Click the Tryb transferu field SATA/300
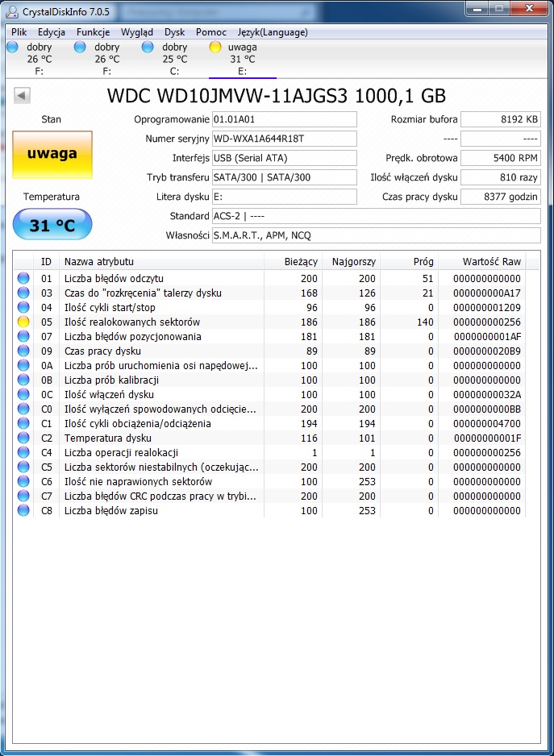The height and width of the screenshot is (756, 554). point(284,177)
